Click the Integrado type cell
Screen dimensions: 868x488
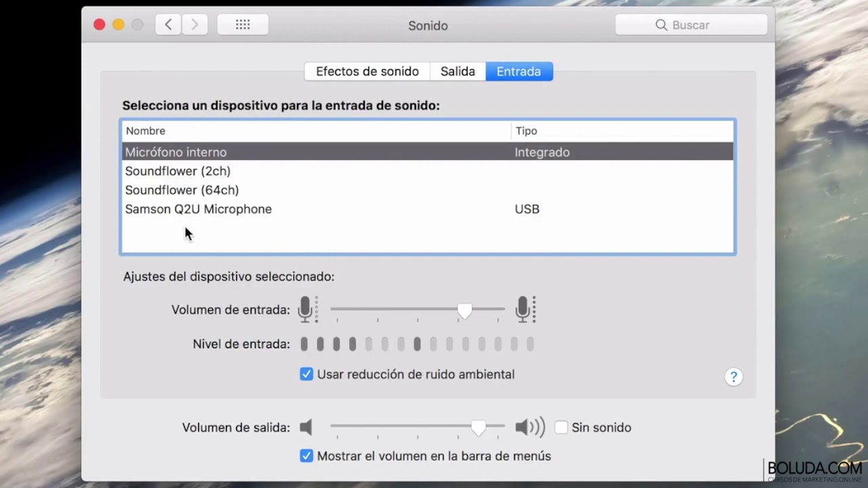click(542, 152)
